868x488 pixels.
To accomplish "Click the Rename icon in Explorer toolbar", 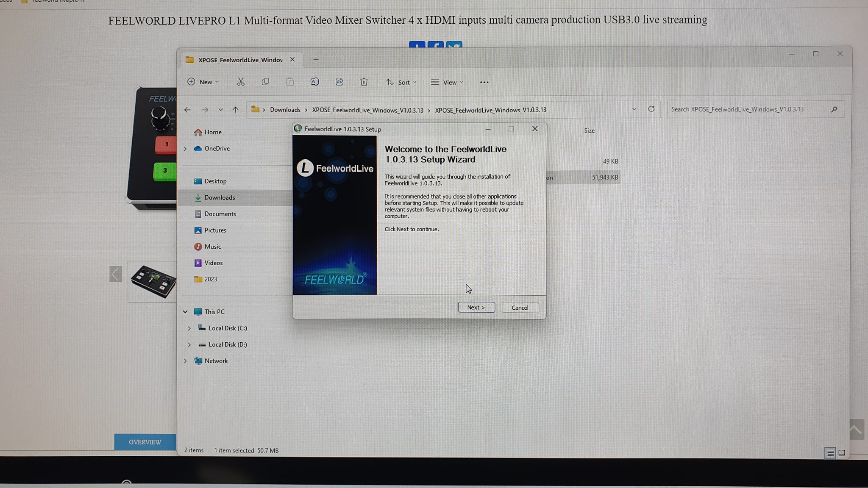I will [x=314, y=82].
